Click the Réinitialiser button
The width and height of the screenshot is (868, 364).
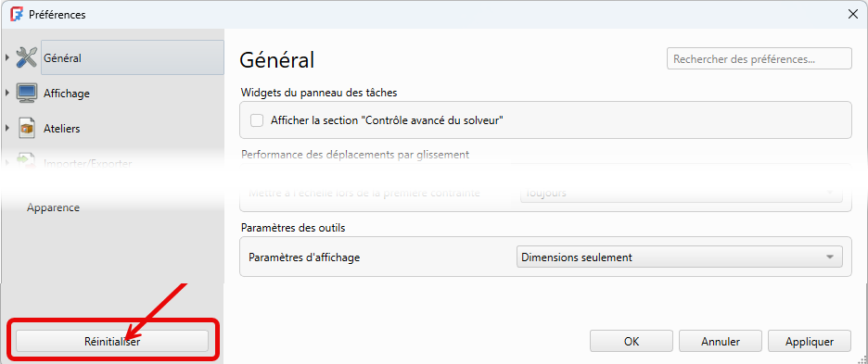coord(112,342)
